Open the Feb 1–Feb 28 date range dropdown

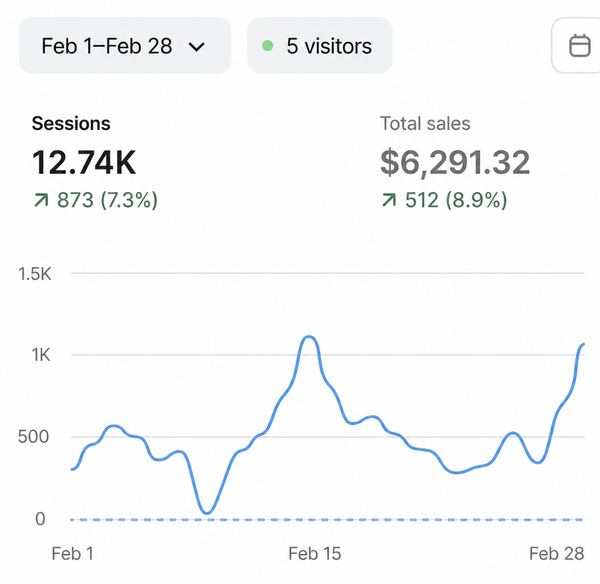(124, 46)
